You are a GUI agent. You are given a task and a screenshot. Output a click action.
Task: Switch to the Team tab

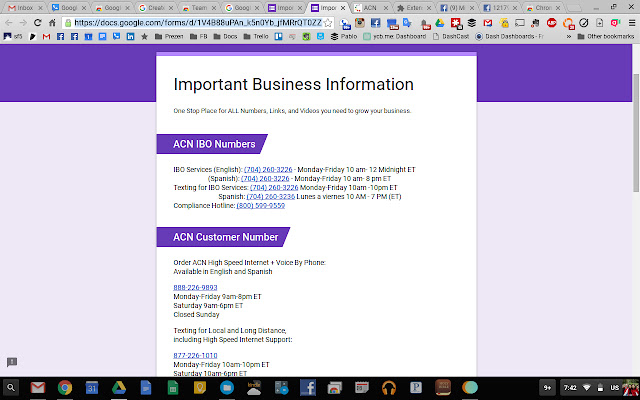tap(198, 8)
